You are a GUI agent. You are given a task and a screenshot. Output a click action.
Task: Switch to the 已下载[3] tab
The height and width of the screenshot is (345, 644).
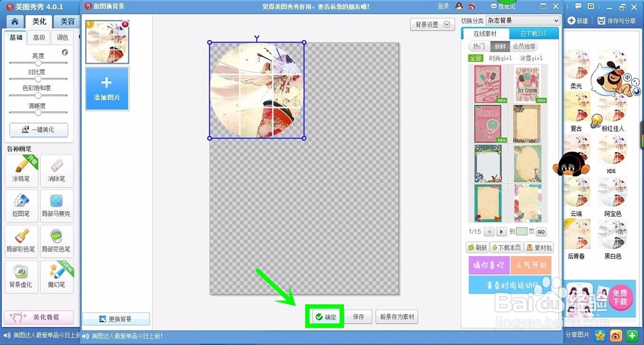533,34
